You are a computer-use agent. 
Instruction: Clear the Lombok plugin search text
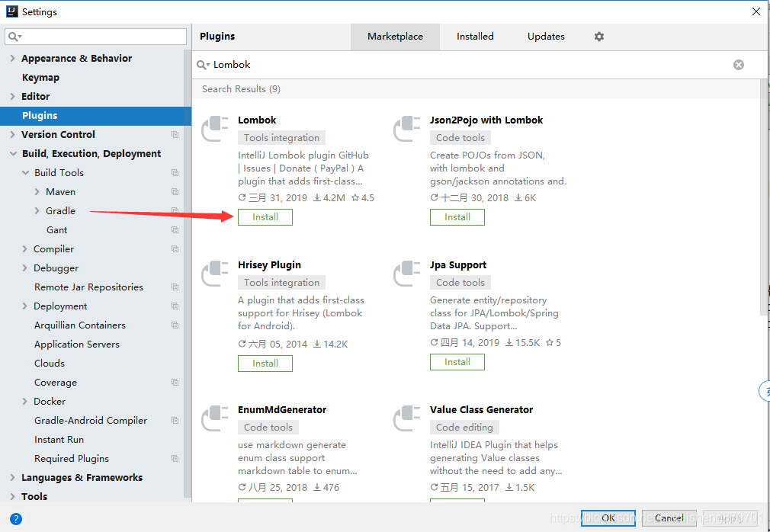(x=739, y=65)
